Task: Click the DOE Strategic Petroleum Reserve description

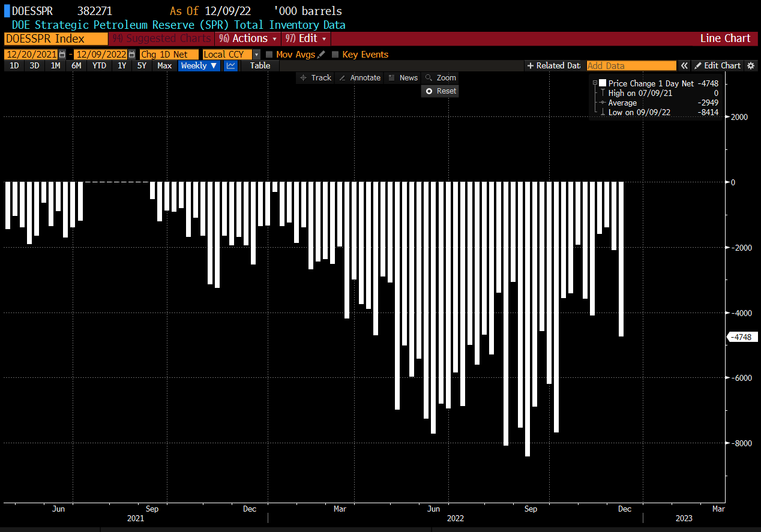Action: point(179,25)
